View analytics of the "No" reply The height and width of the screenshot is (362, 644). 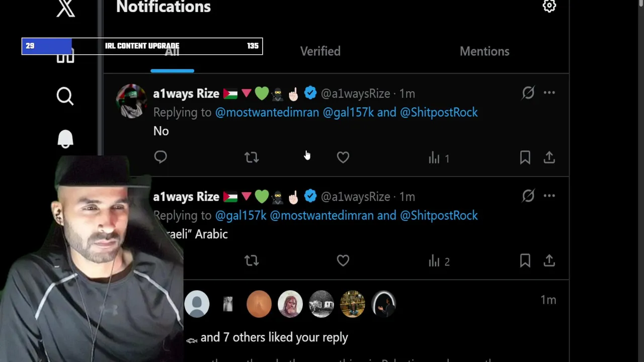click(439, 158)
